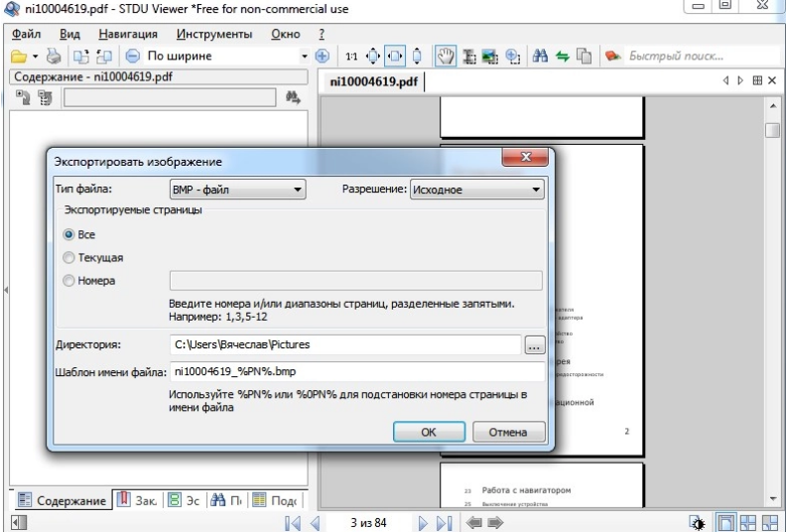Open the Вид menu
Screen dimensions: 786x532
(x=69, y=34)
